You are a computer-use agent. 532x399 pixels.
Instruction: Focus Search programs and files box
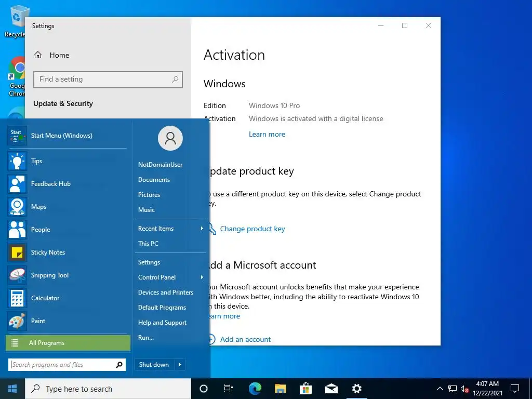click(x=67, y=365)
